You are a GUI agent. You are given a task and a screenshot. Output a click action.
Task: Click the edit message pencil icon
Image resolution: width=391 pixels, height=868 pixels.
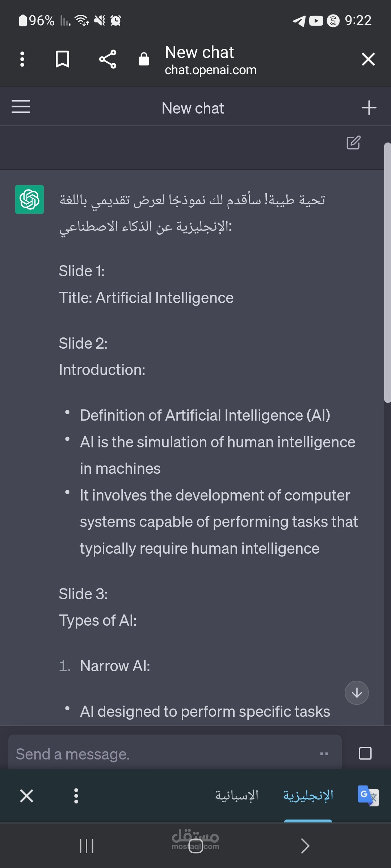pyautogui.click(x=353, y=142)
